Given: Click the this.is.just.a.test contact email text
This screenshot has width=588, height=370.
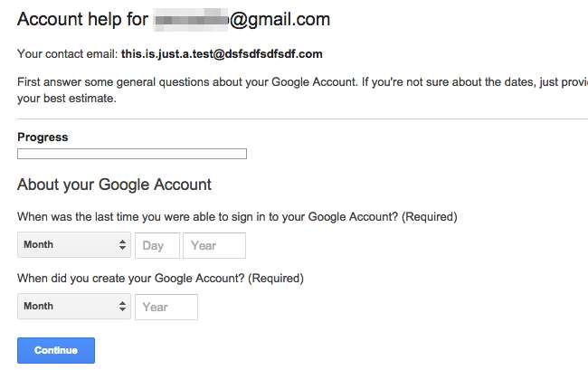Looking at the screenshot, I should point(222,54).
